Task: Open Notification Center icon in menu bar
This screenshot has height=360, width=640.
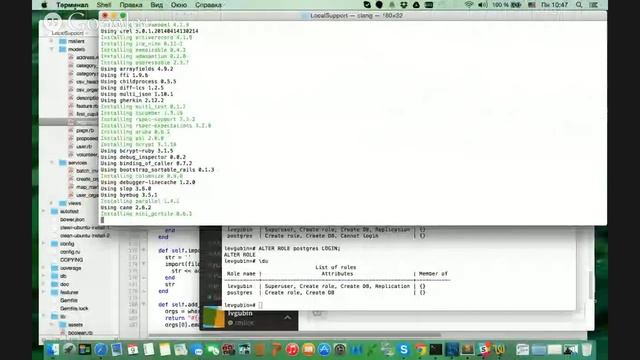Action: click(593, 5)
